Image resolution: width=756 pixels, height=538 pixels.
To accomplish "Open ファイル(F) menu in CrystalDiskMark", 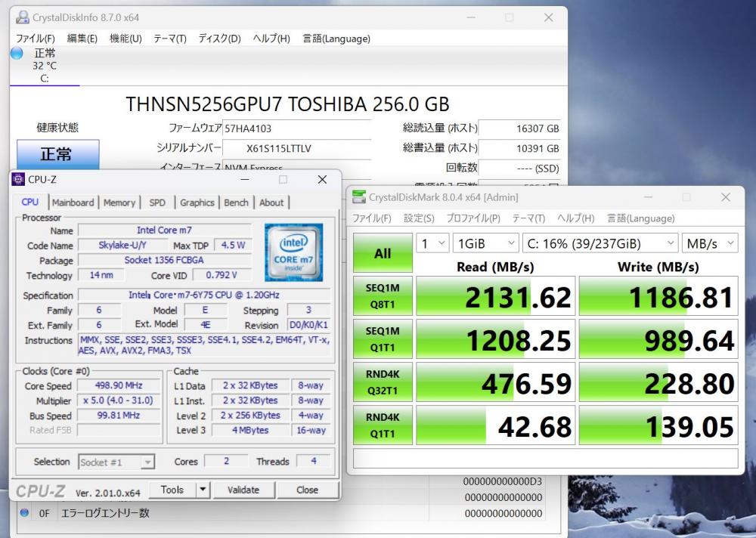I will click(x=371, y=218).
